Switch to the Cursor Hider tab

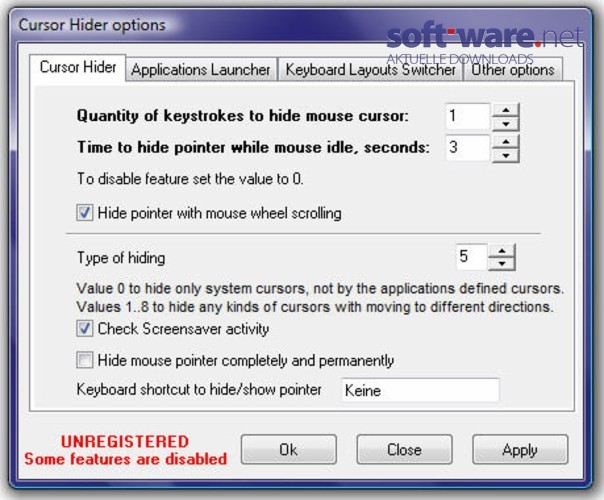point(77,67)
